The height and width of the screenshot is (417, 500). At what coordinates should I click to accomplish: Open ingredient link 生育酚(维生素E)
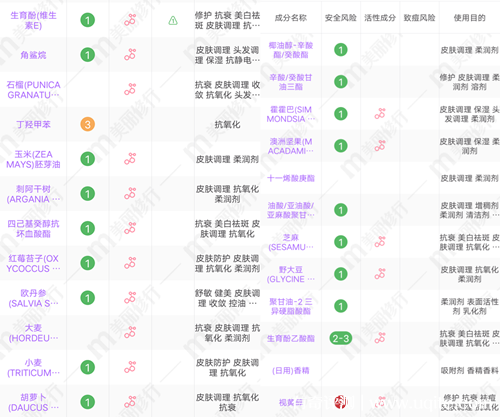(x=33, y=20)
